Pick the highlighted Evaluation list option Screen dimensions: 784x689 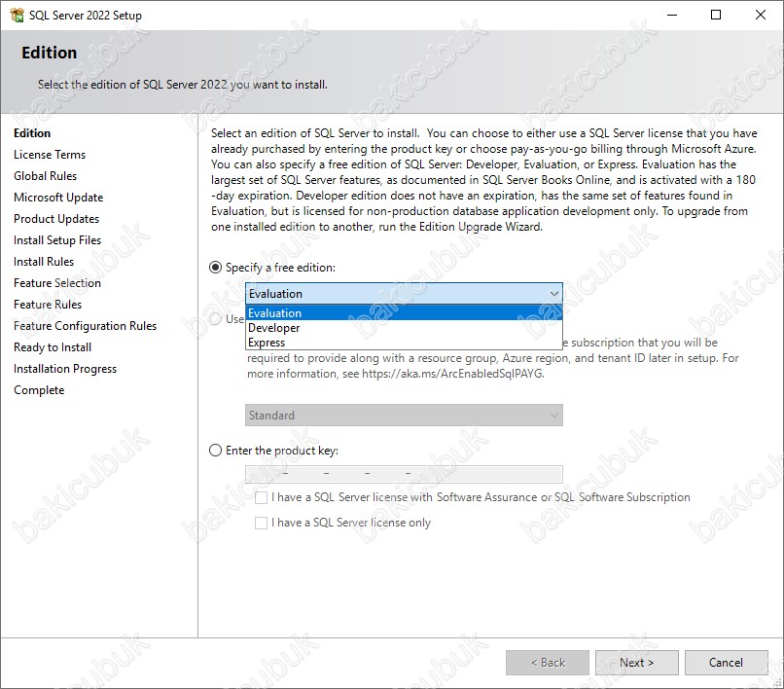404,312
